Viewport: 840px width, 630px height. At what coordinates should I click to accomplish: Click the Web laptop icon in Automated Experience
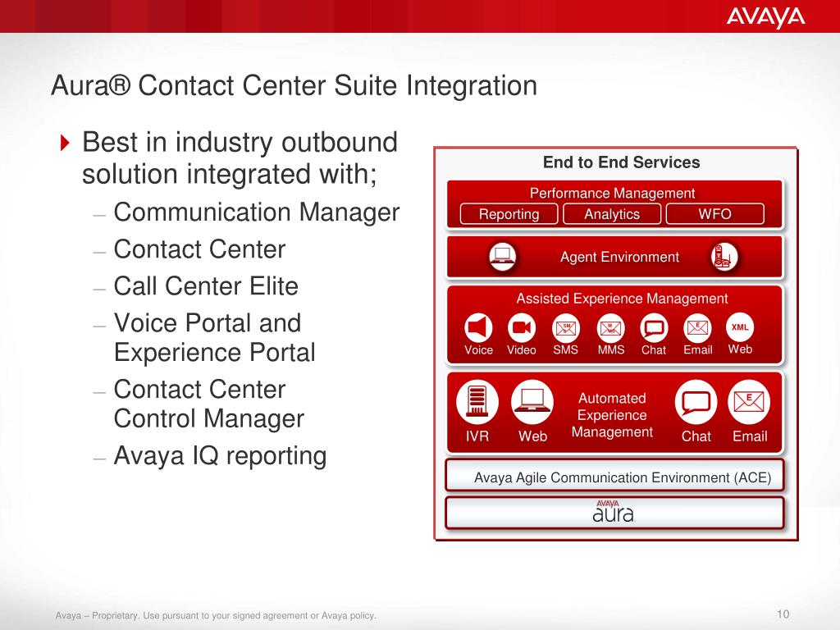pyautogui.click(x=532, y=402)
